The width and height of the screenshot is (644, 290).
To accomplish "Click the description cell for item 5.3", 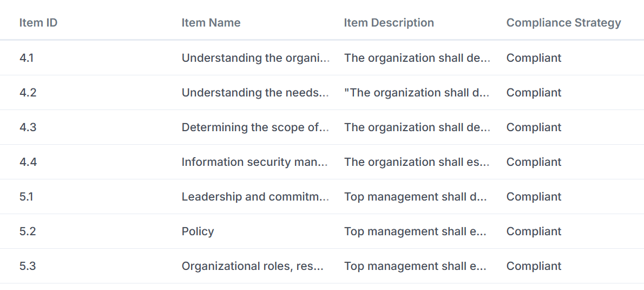I will [415, 266].
